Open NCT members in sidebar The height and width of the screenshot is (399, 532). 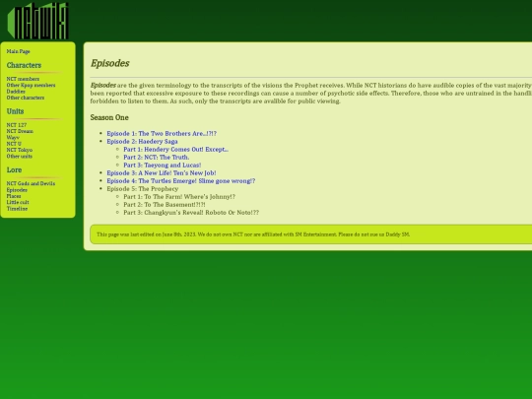[23, 79]
